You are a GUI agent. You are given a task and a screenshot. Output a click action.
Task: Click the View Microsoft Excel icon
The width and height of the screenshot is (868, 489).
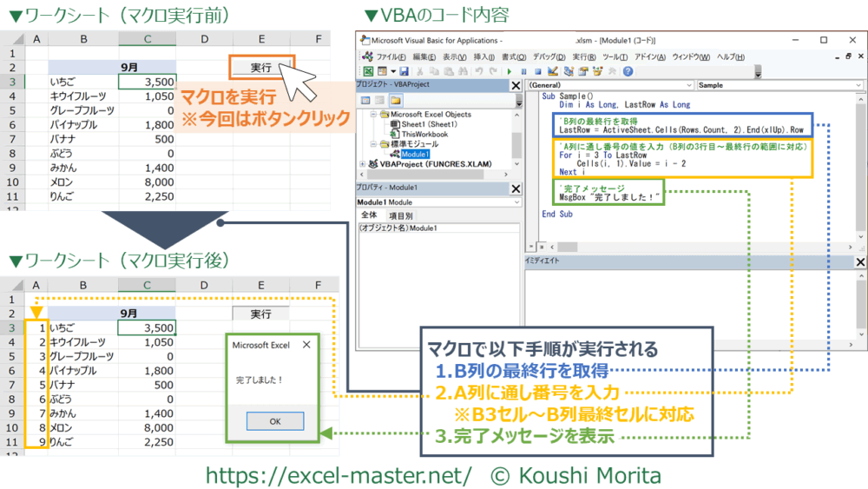coord(369,71)
